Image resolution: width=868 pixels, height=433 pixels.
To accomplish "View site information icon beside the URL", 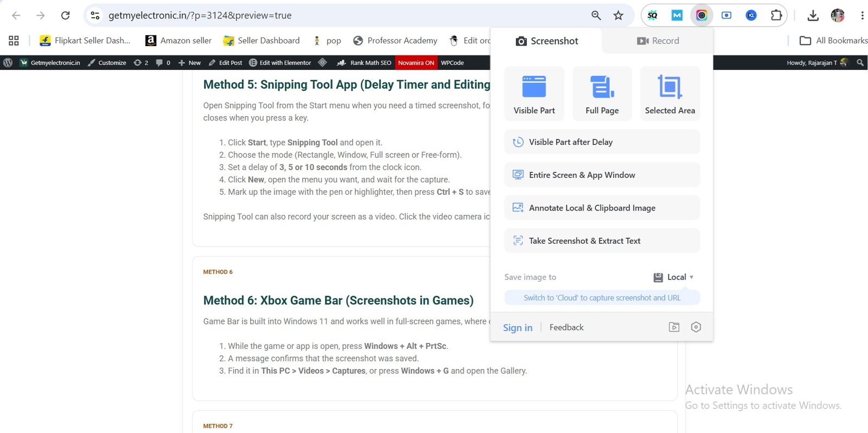I will (x=95, y=15).
